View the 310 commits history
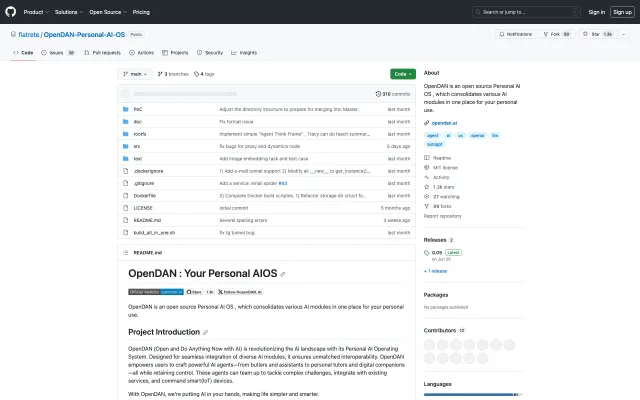This screenshot has width=640, height=400. click(x=396, y=93)
